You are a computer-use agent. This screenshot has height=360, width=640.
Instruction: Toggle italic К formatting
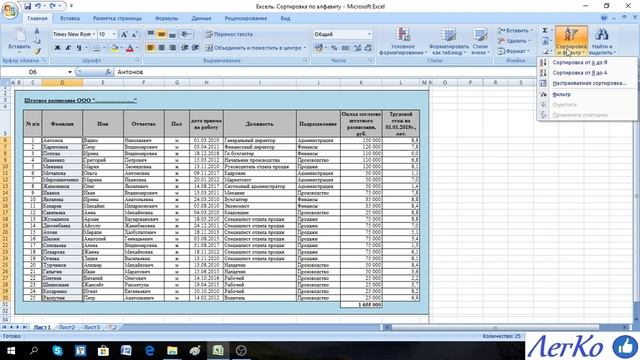68,48
